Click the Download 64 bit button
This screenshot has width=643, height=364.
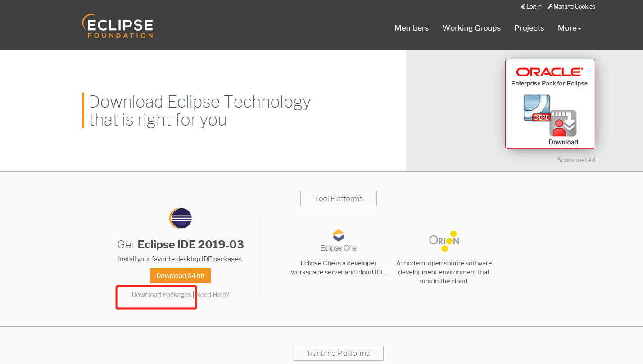click(180, 275)
